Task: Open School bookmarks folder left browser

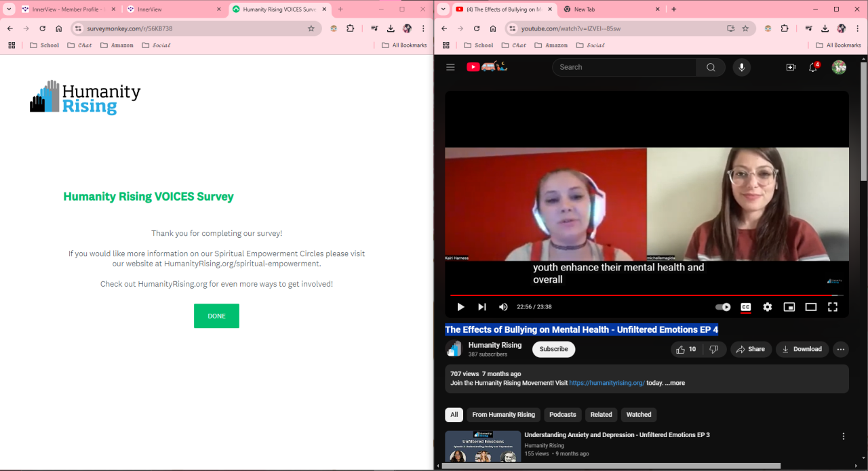Action: click(x=45, y=45)
